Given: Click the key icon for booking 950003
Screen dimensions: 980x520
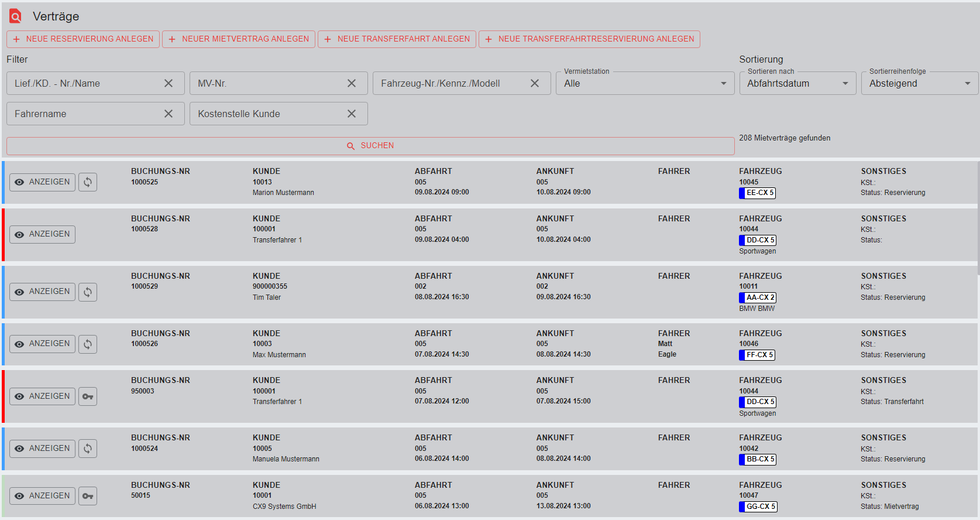Looking at the screenshot, I should (x=88, y=396).
